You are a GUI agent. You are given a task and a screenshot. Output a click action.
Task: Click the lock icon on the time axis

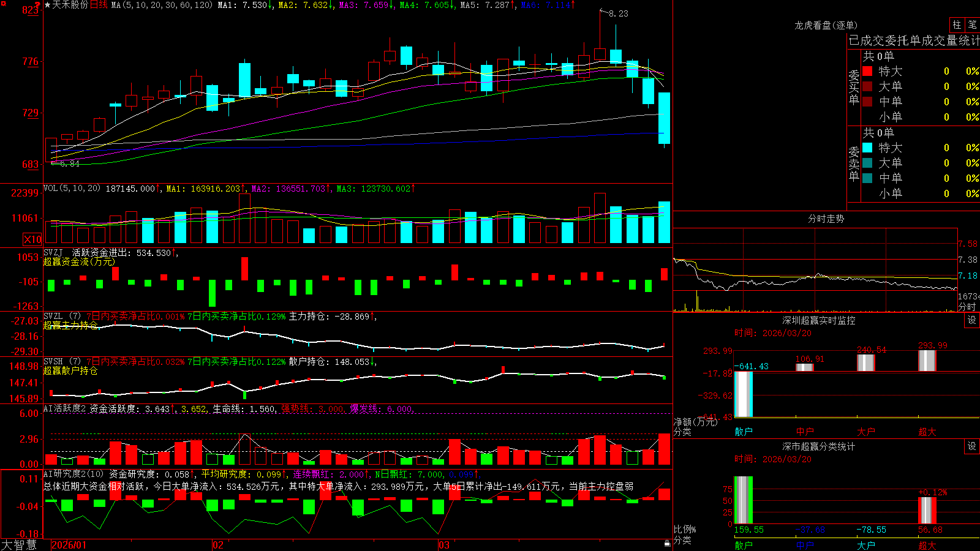coord(667,544)
